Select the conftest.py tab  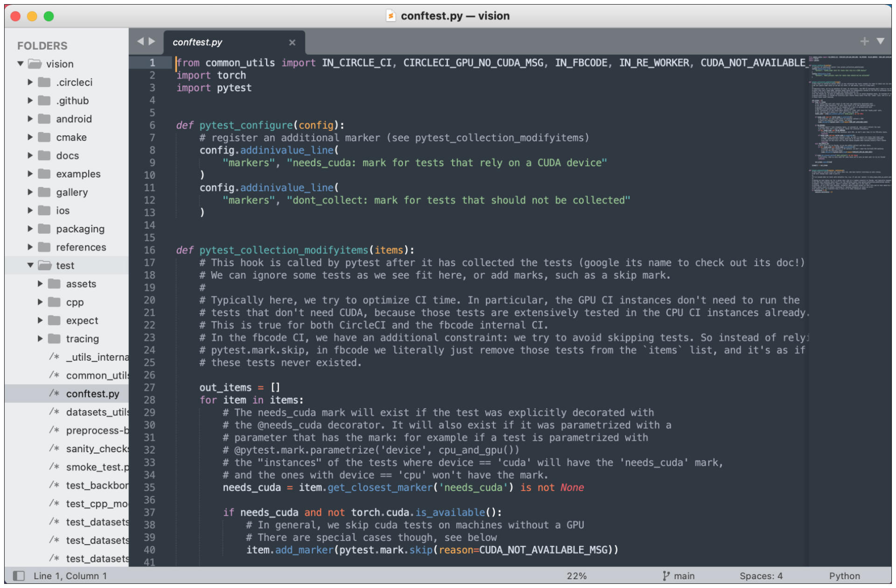[x=197, y=42]
